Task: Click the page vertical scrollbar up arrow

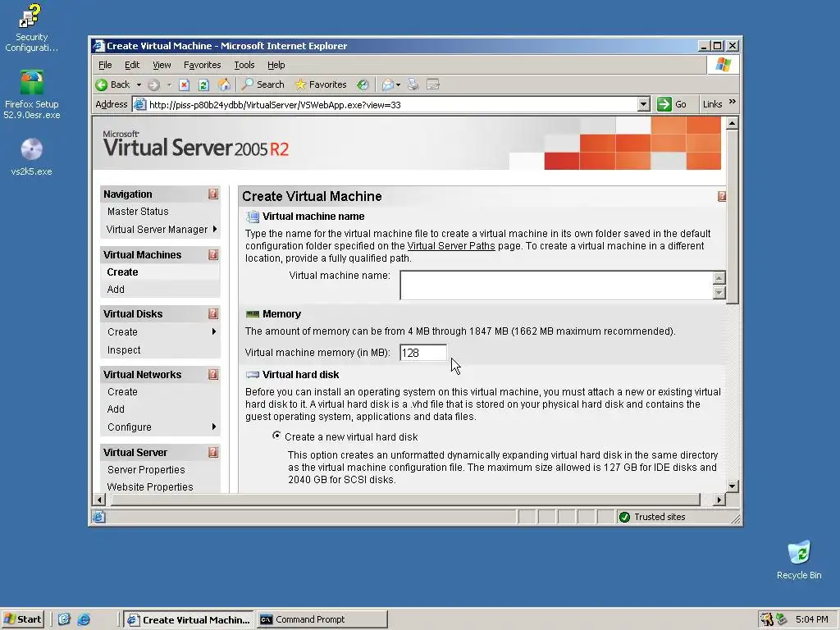Action: (x=733, y=124)
